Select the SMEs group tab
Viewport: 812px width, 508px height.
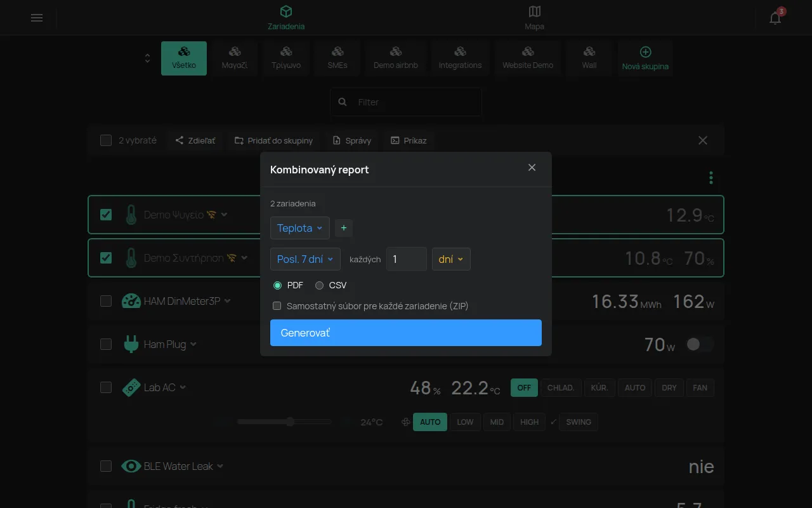(337, 58)
